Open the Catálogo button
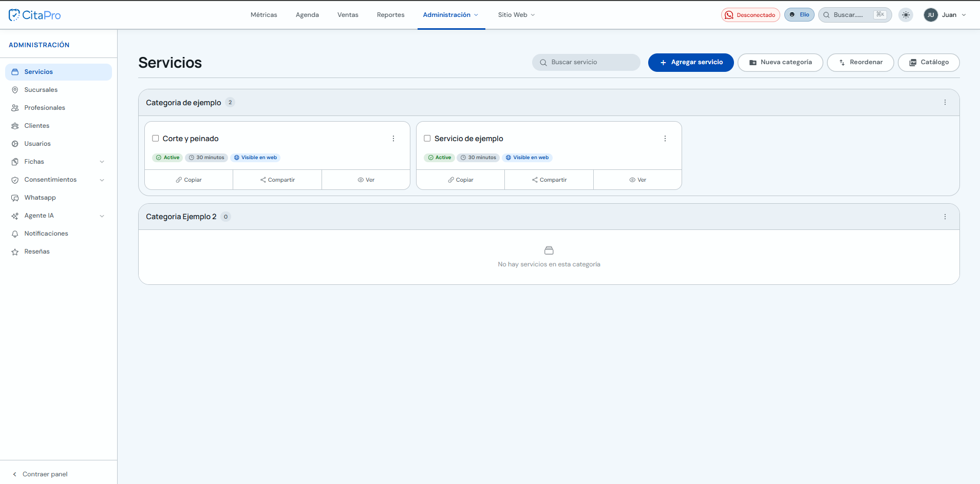The image size is (980, 484). click(x=929, y=63)
